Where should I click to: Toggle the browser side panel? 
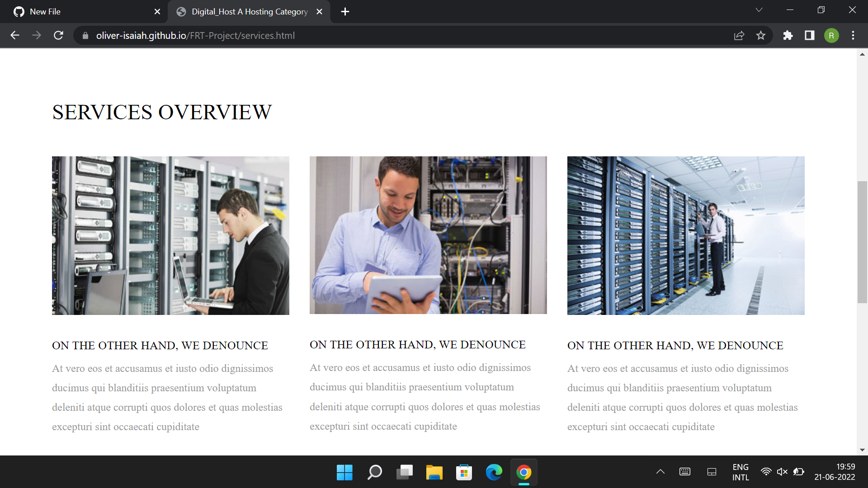point(810,35)
